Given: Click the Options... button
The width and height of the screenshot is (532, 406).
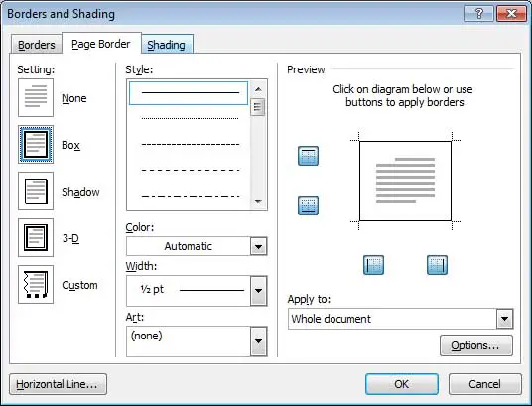Looking at the screenshot, I should (476, 345).
